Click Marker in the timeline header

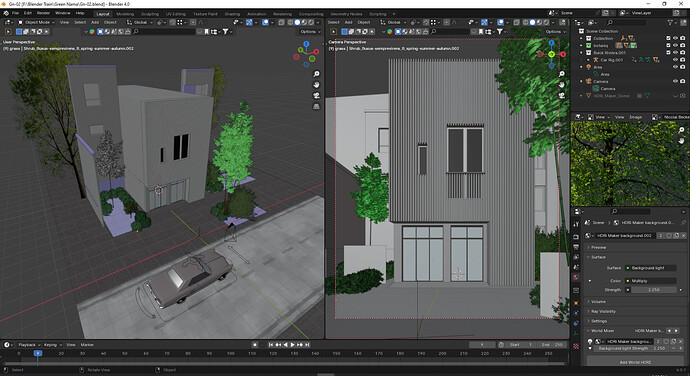[x=87, y=345]
